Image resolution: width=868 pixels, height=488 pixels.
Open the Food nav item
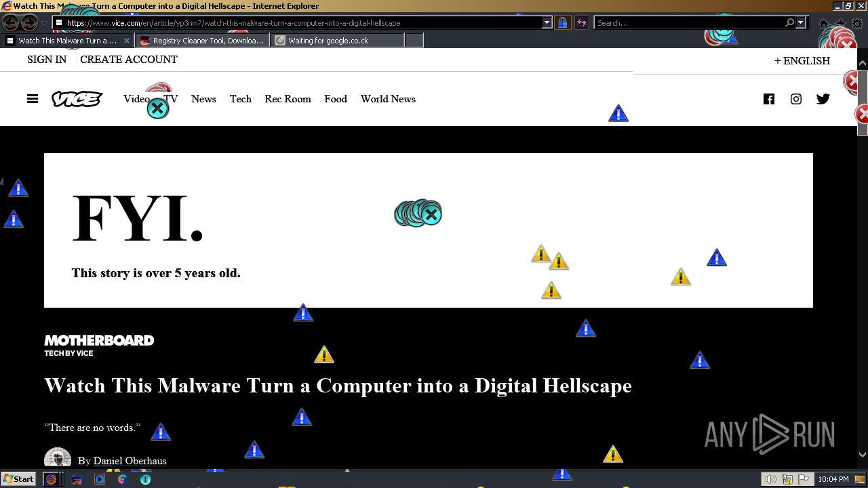336,99
